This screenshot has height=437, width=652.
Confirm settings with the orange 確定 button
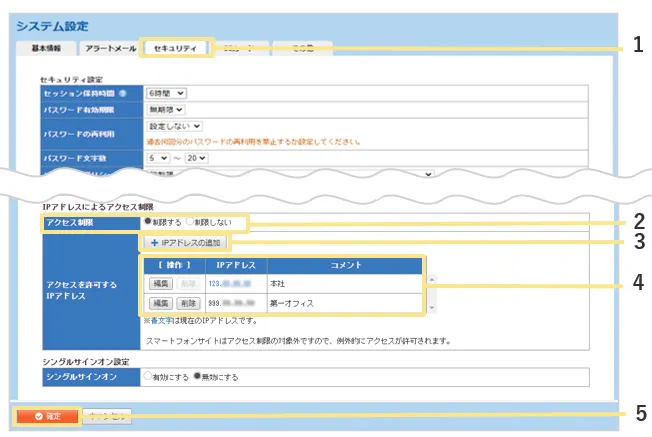coord(46,415)
